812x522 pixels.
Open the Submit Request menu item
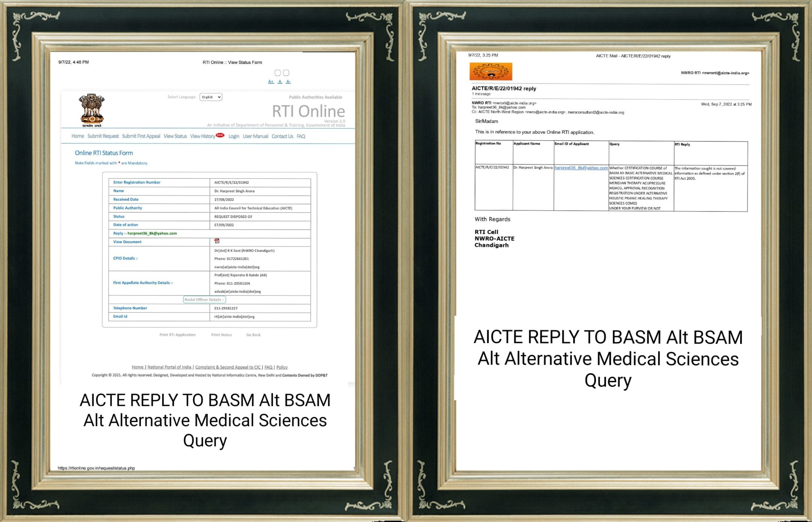click(103, 136)
